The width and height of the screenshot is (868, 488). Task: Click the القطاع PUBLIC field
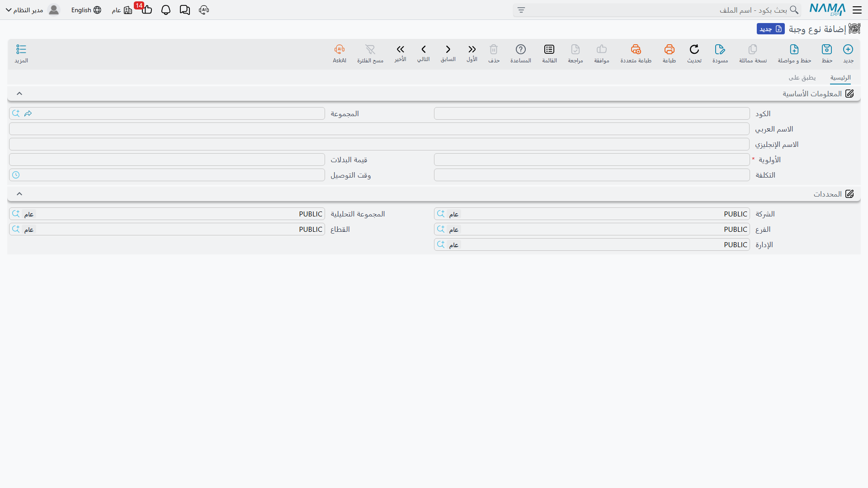[167, 229]
